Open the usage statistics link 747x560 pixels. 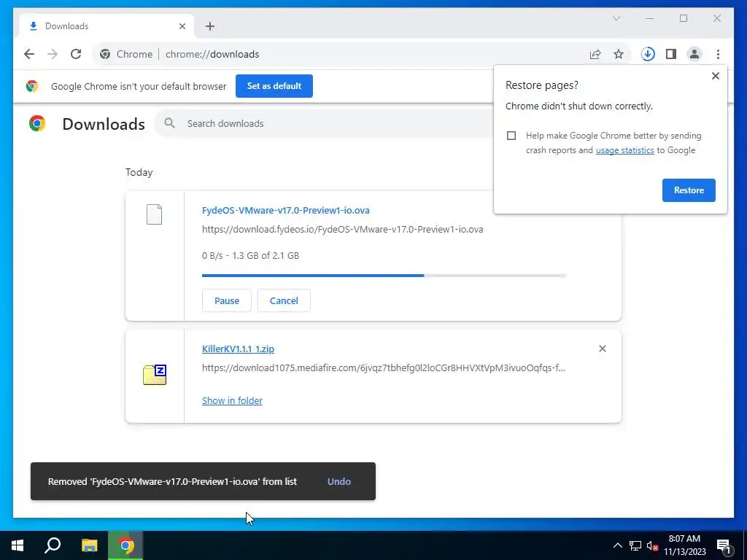[624, 150]
